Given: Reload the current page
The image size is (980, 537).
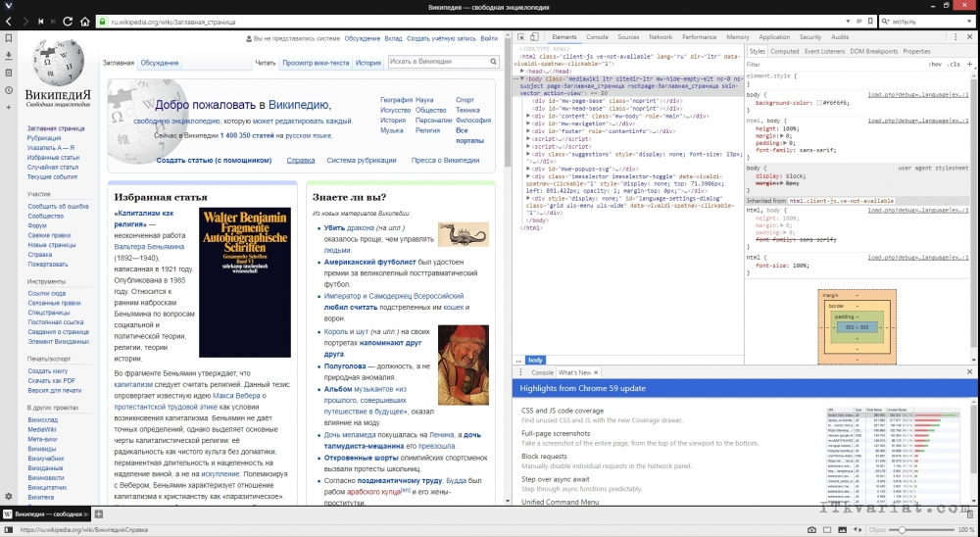Looking at the screenshot, I should pos(69,22).
